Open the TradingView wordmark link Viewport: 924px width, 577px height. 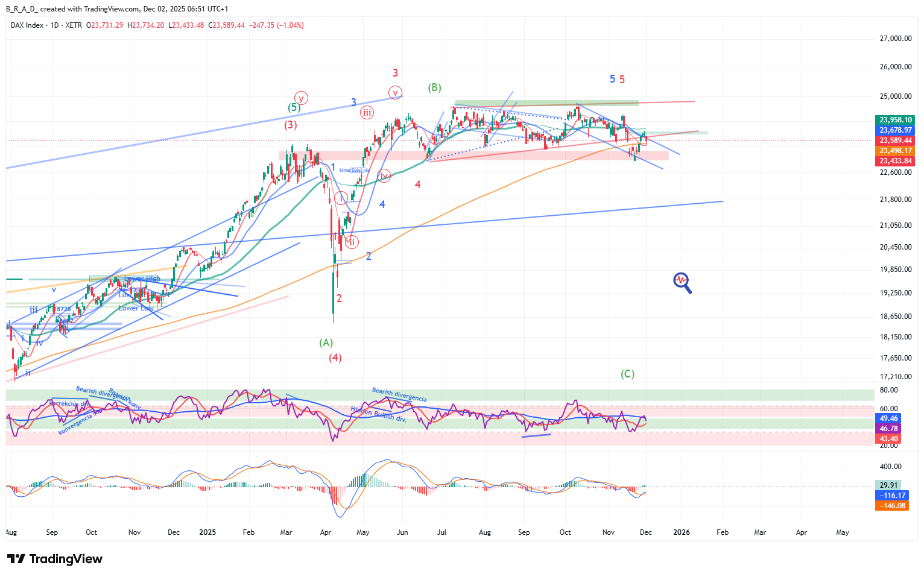(66, 559)
